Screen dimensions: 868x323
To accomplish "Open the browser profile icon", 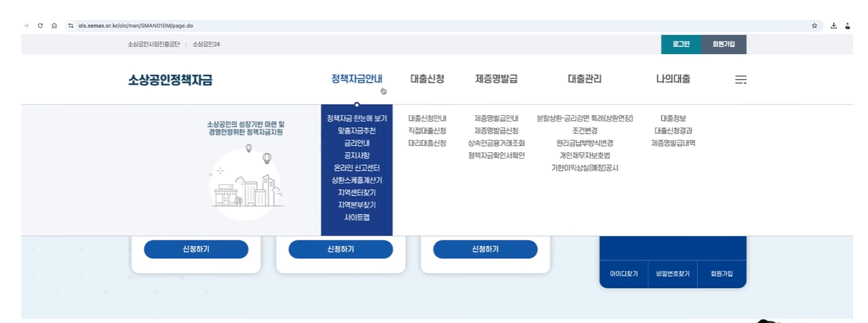I will (847, 26).
